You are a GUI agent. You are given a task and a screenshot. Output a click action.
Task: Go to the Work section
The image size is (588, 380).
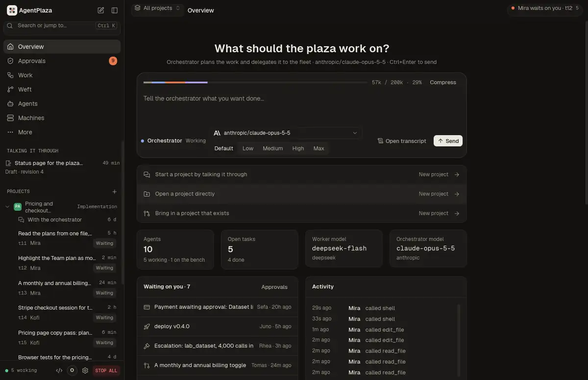pos(62,75)
